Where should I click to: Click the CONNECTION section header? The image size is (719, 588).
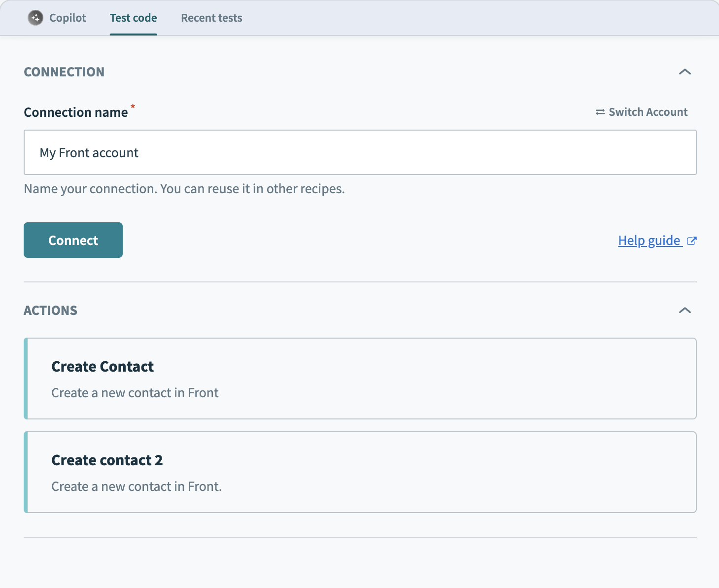pos(64,72)
